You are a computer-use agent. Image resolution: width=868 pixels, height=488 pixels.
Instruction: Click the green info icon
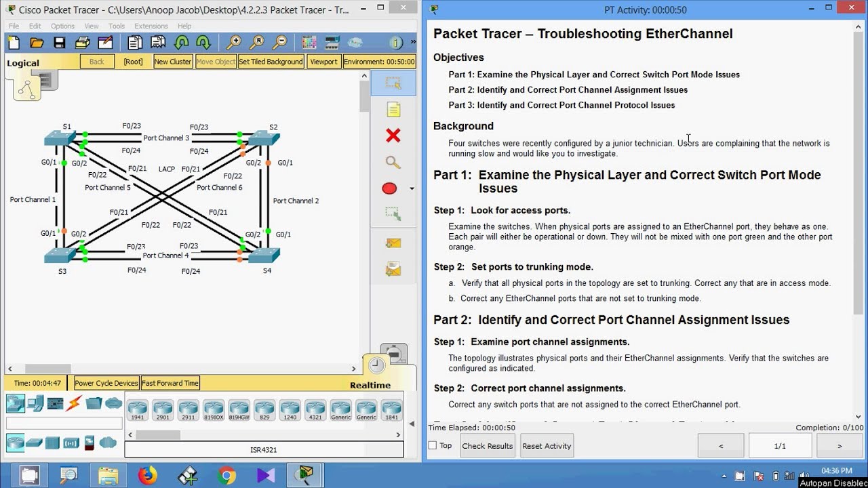pos(397,43)
